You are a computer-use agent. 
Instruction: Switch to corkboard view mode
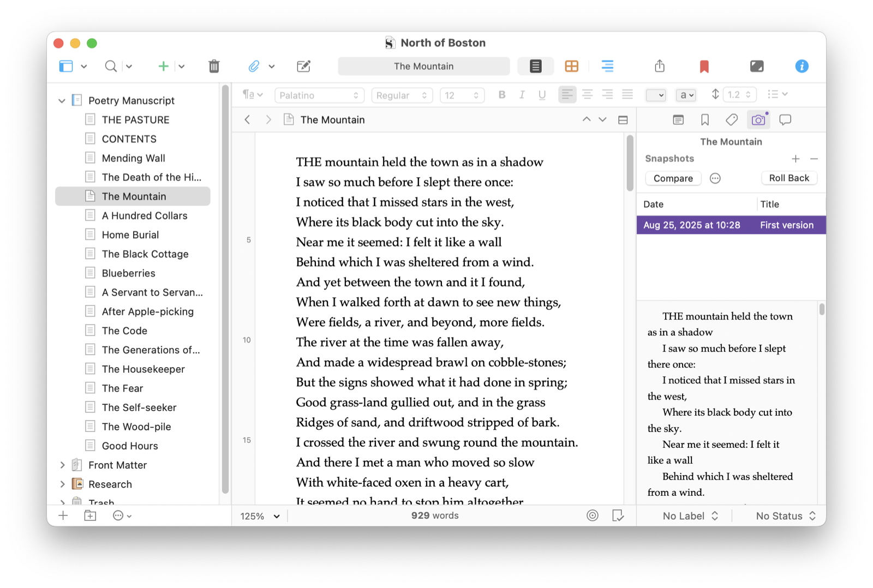(571, 66)
